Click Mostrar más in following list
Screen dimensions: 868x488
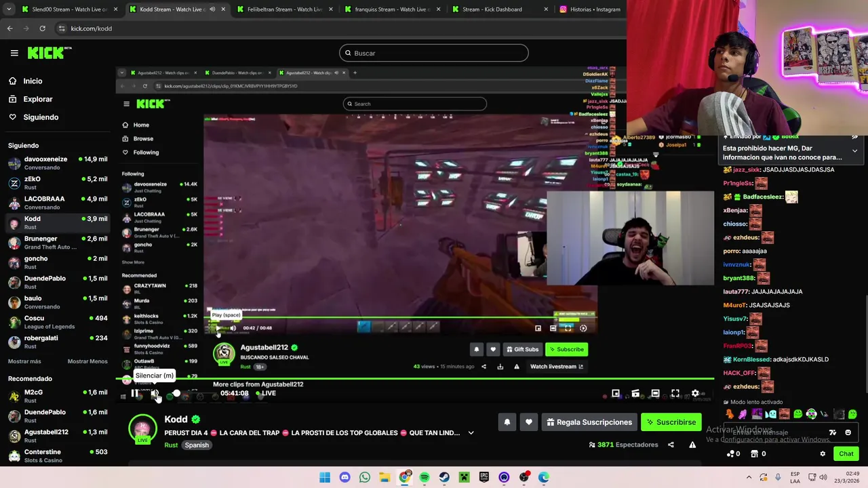pyautogui.click(x=24, y=361)
